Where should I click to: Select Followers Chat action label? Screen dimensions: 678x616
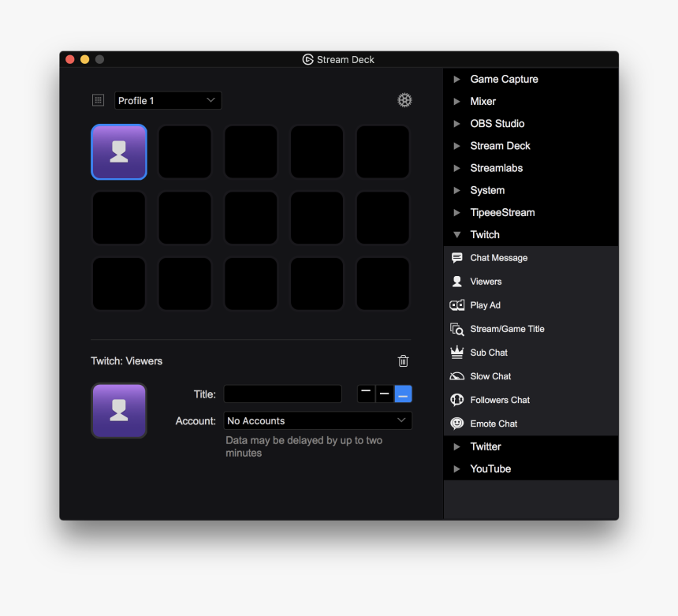click(x=500, y=400)
